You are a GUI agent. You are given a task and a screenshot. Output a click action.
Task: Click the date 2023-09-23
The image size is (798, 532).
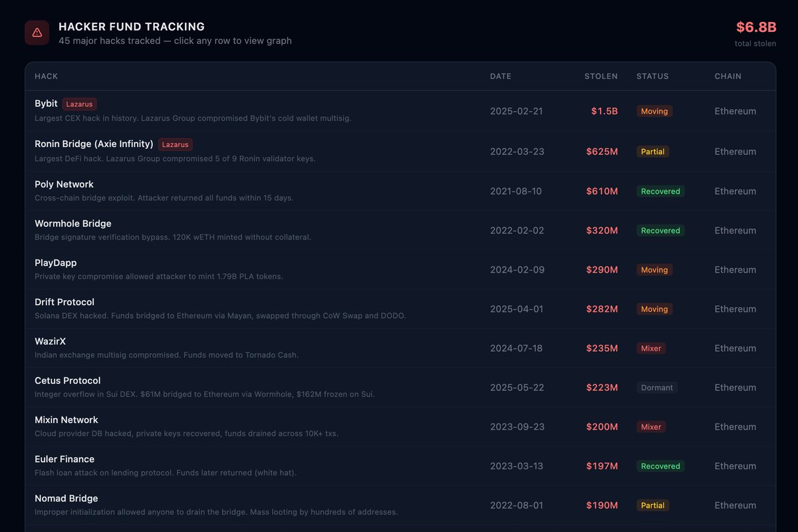click(517, 426)
